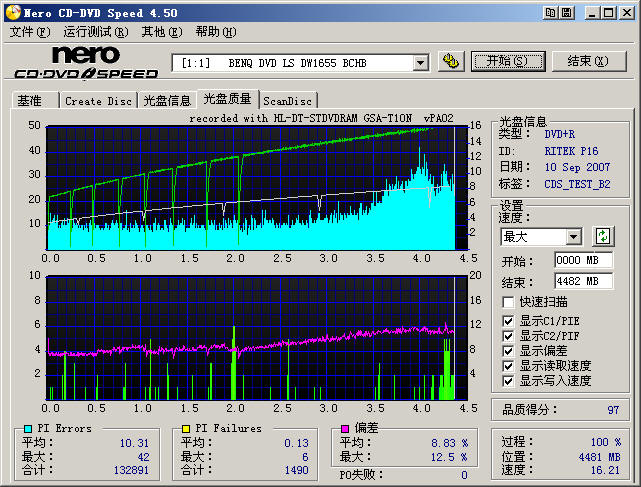The width and height of the screenshot is (641, 487).
Task: Click the PI Failures average 0.13
Action: (x=296, y=443)
